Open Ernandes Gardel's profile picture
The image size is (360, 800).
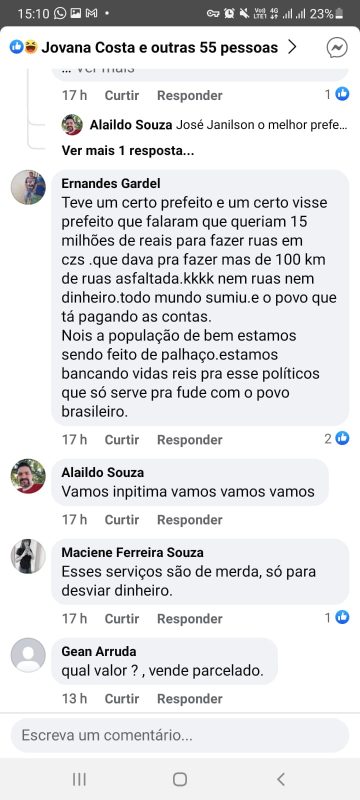[x=28, y=187]
